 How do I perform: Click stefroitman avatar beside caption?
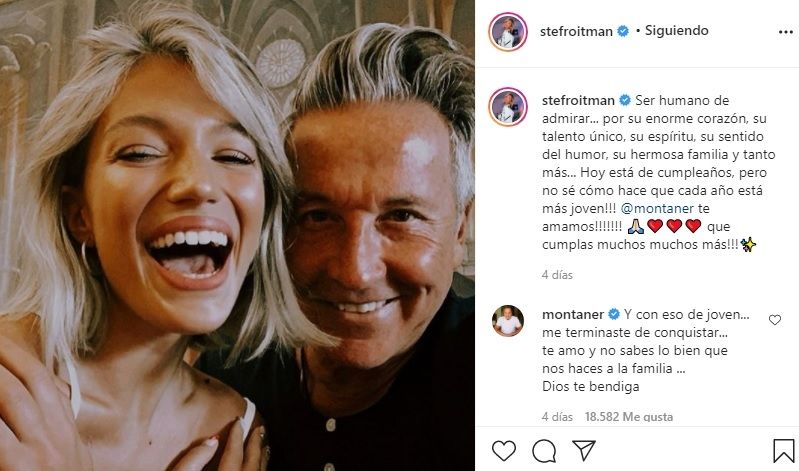(x=508, y=107)
